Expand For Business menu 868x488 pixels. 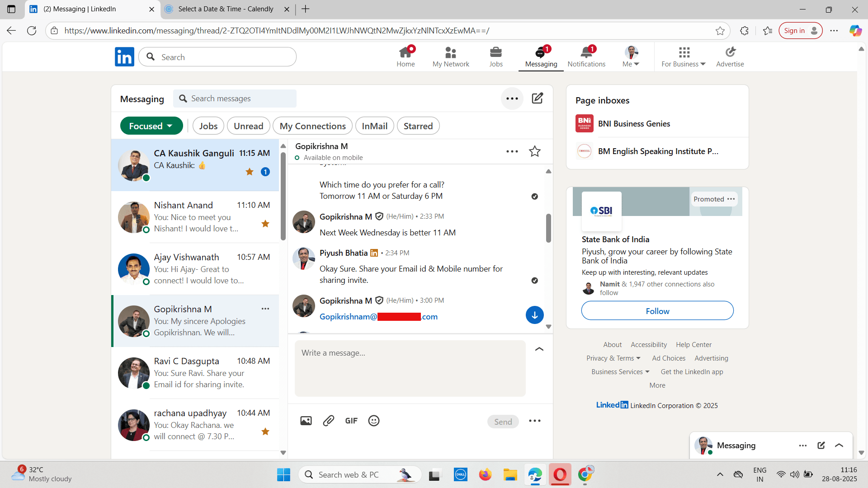(684, 56)
